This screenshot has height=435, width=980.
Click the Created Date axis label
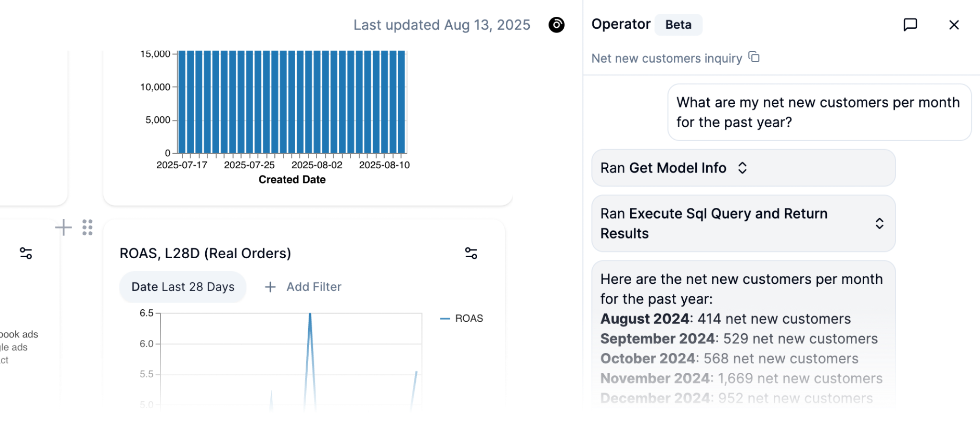(292, 180)
